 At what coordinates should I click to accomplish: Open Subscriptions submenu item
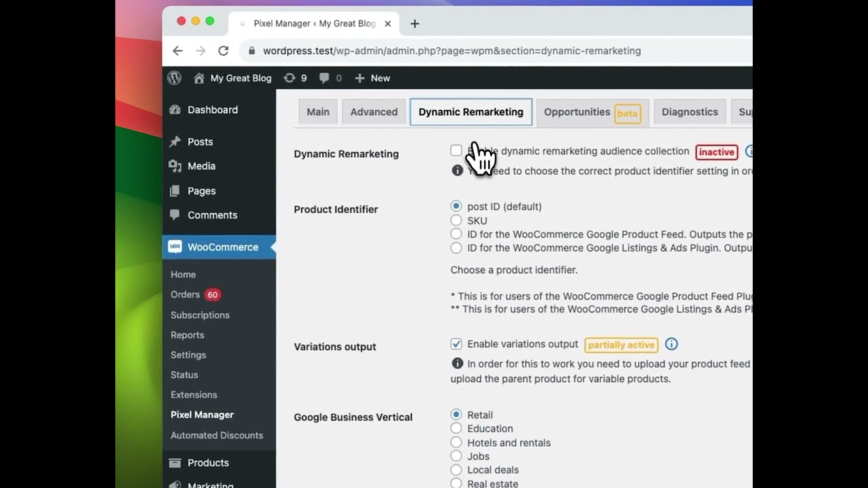[x=200, y=315]
